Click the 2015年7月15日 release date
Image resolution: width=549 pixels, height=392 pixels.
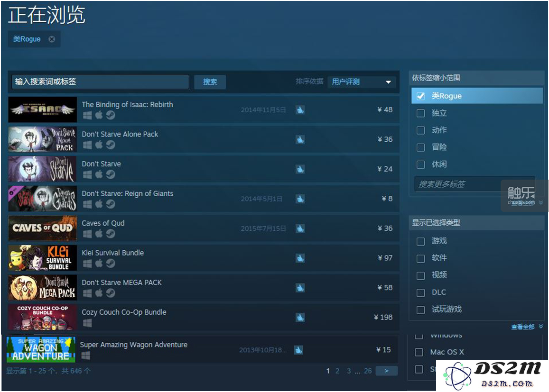point(263,228)
